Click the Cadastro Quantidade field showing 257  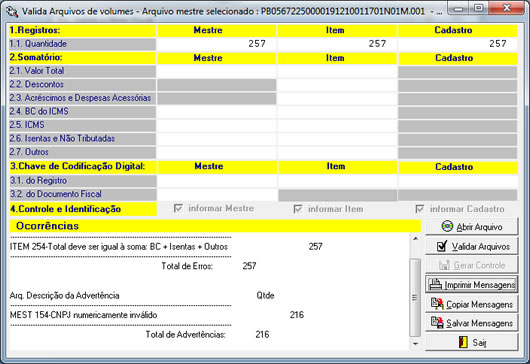[458, 44]
